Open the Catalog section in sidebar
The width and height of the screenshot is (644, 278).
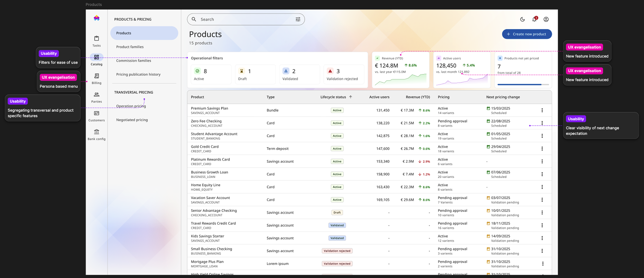(x=97, y=60)
